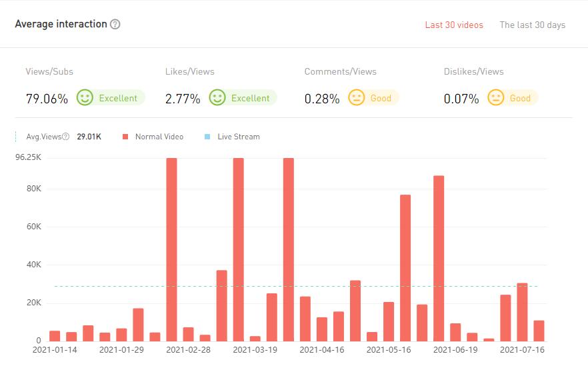Toggle the Normal Video legend series

159,137
